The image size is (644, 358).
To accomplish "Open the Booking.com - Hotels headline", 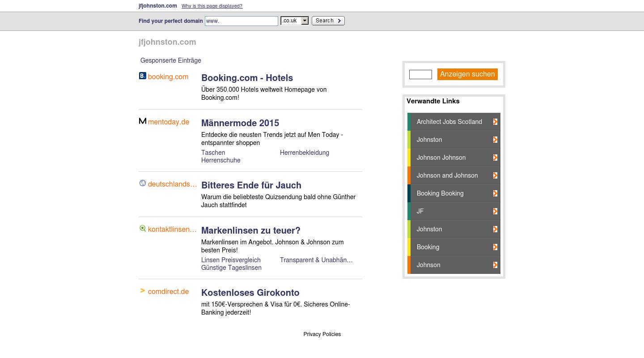I will (247, 78).
